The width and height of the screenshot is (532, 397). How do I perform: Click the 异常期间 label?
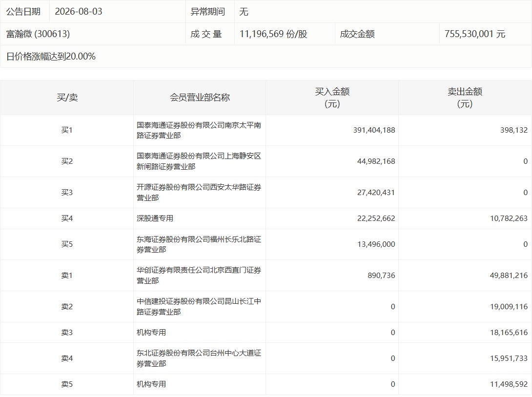[207, 12]
